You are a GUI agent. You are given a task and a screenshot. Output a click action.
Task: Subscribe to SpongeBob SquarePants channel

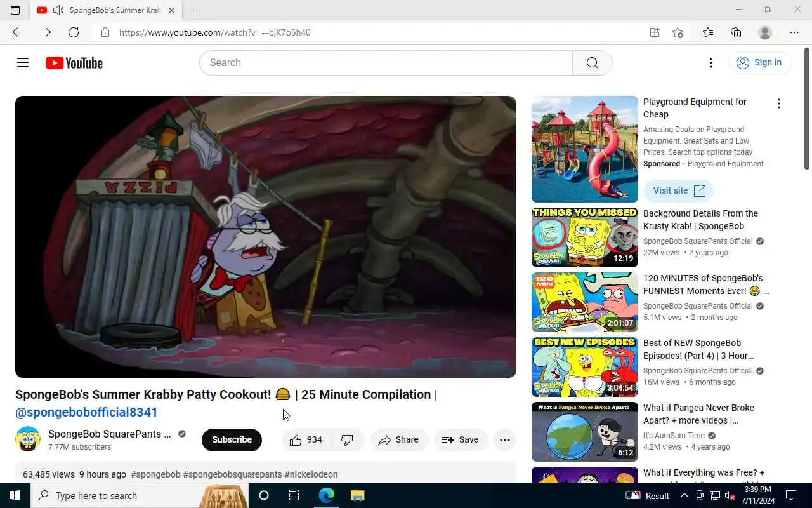(232, 439)
